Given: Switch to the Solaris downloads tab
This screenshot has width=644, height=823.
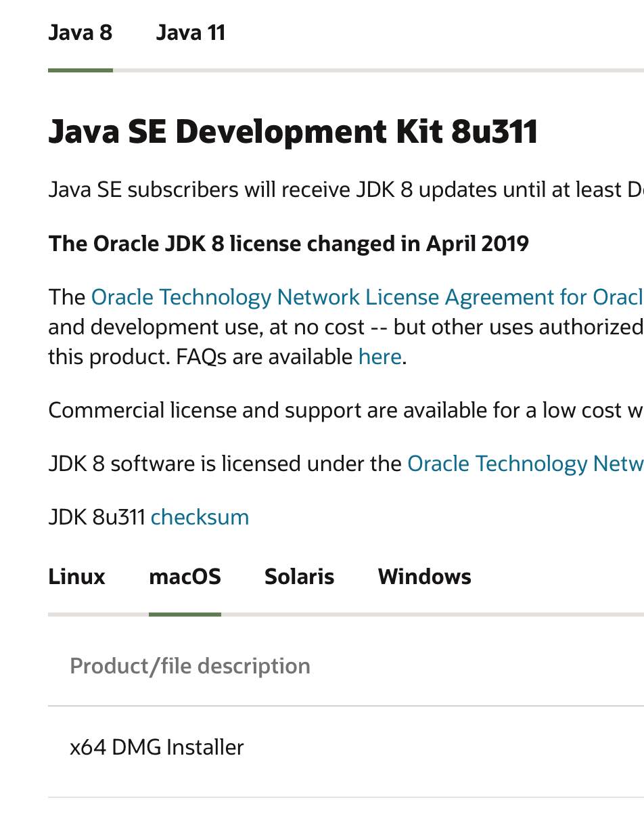Looking at the screenshot, I should 299,577.
